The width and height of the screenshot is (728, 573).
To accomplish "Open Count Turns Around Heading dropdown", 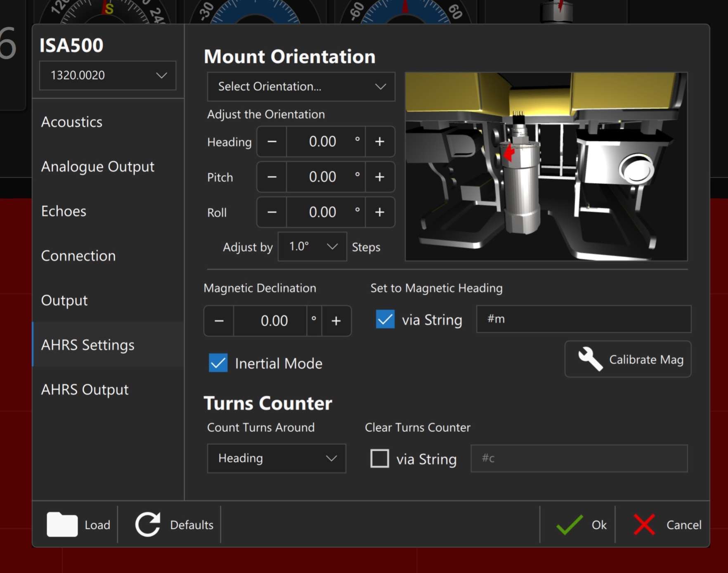I will pos(277,458).
